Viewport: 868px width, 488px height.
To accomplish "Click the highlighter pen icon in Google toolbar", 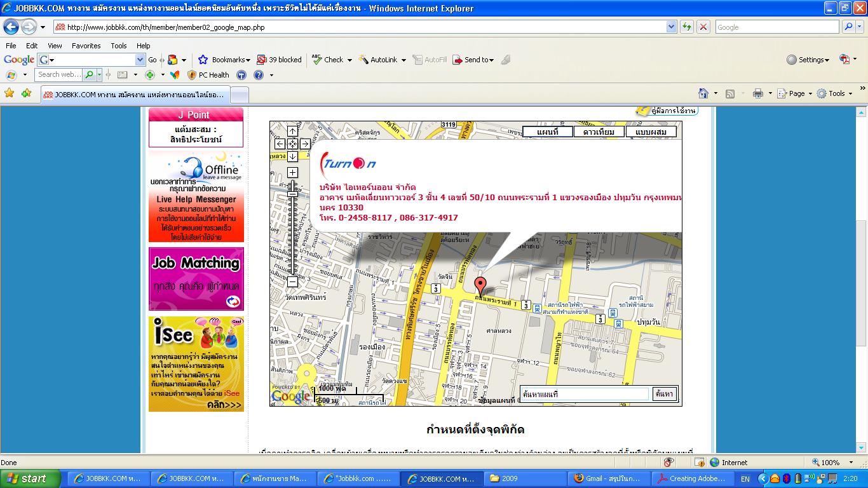I will tap(506, 60).
